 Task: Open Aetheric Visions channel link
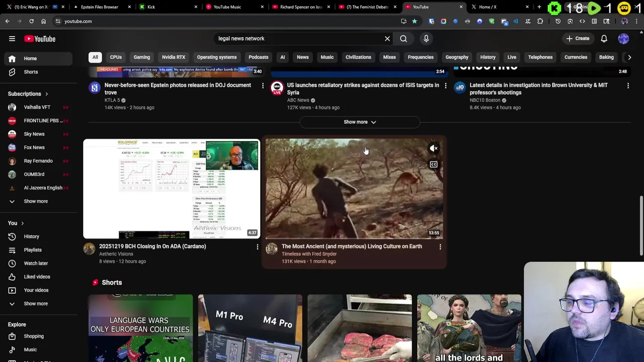coord(116,254)
